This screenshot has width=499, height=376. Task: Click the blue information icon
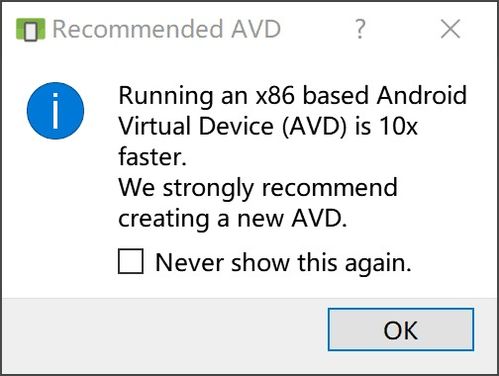55,111
